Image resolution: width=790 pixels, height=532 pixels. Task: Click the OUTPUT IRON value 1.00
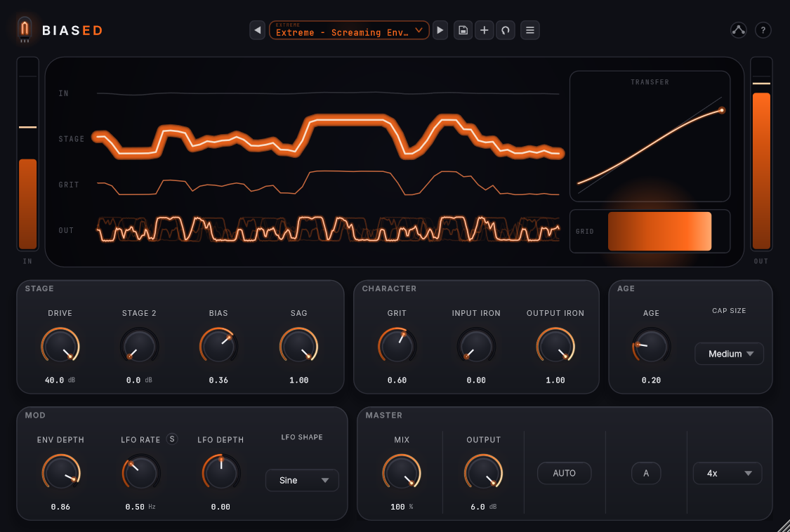click(555, 380)
